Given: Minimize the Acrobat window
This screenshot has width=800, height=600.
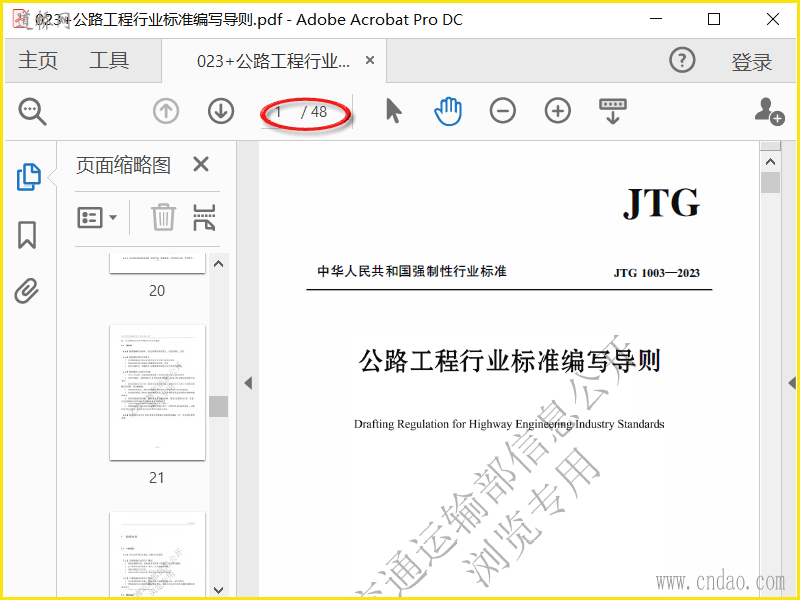Looking at the screenshot, I should (x=656, y=19).
